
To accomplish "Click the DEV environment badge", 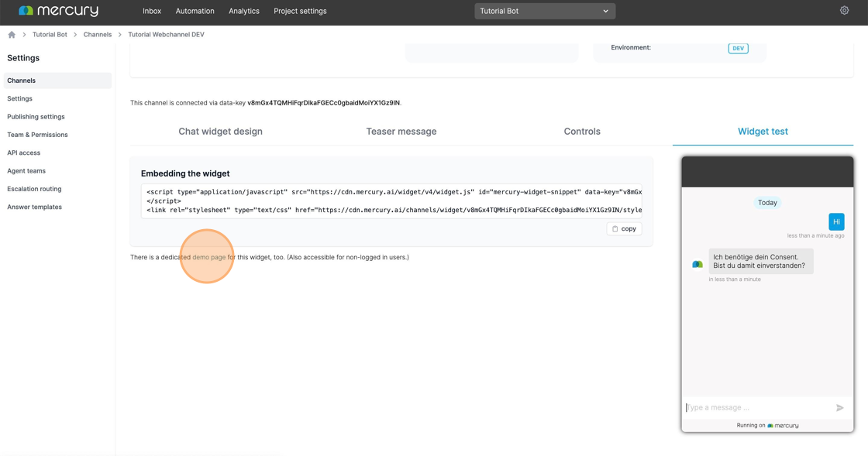I will click(738, 48).
